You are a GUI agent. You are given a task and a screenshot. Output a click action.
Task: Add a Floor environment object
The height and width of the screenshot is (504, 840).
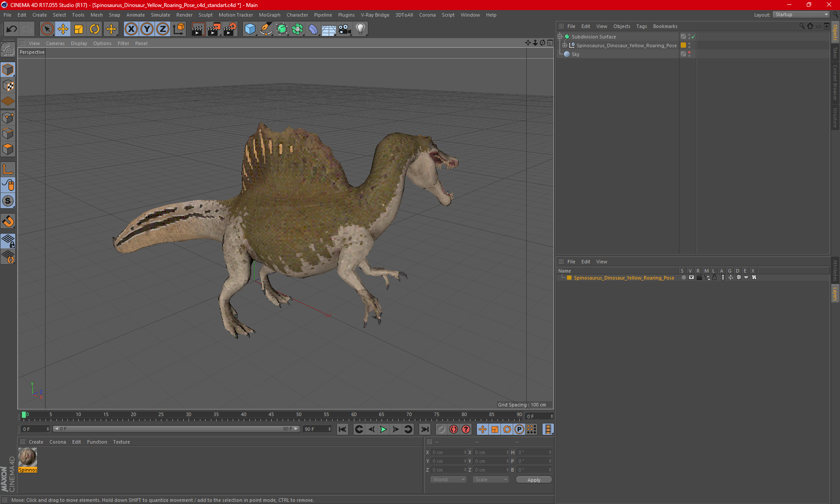(329, 29)
